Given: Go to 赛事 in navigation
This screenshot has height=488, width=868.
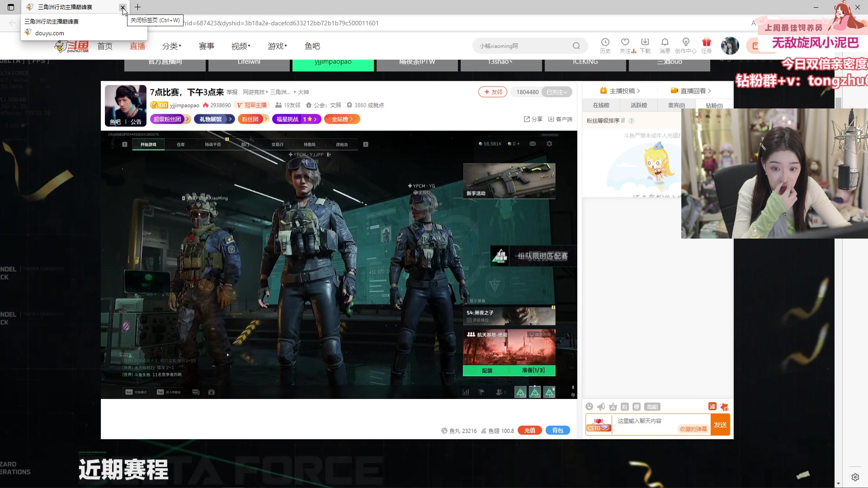Looking at the screenshot, I should (x=207, y=46).
